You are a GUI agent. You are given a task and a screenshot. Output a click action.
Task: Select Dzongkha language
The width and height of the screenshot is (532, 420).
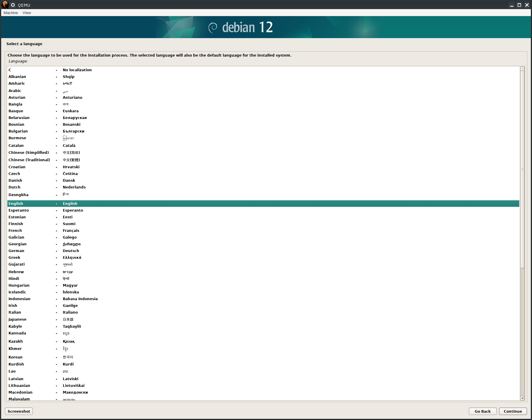[x=263, y=195]
